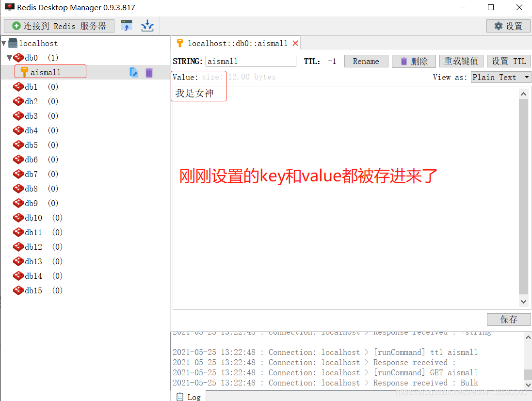Image resolution: width=532 pixels, height=401 pixels.
Task: Click the key icon in the tab header
Action: tap(180, 43)
